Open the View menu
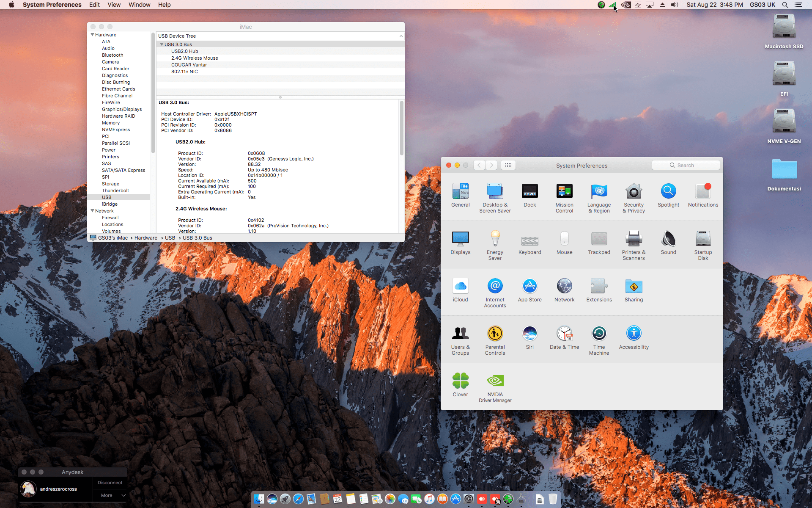The height and width of the screenshot is (508, 812). [114, 5]
